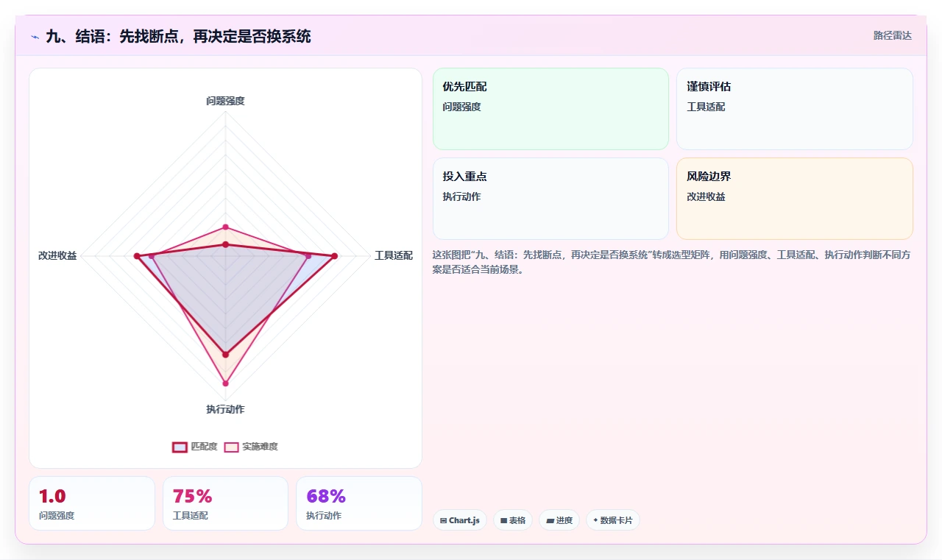The width and height of the screenshot is (942, 560).
Task: Click 实施难度 data point on 问题强度 axis
Action: click(225, 227)
